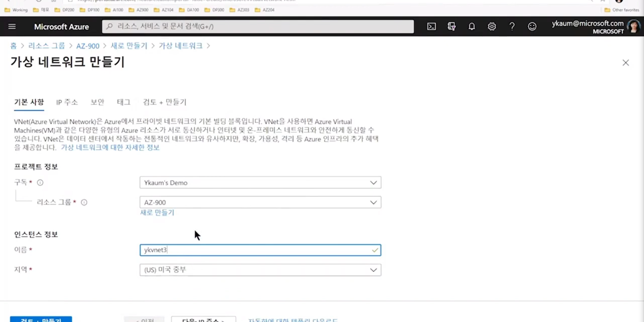Open the DP200 bookmarks folder
The image size is (644, 322).
64,10
